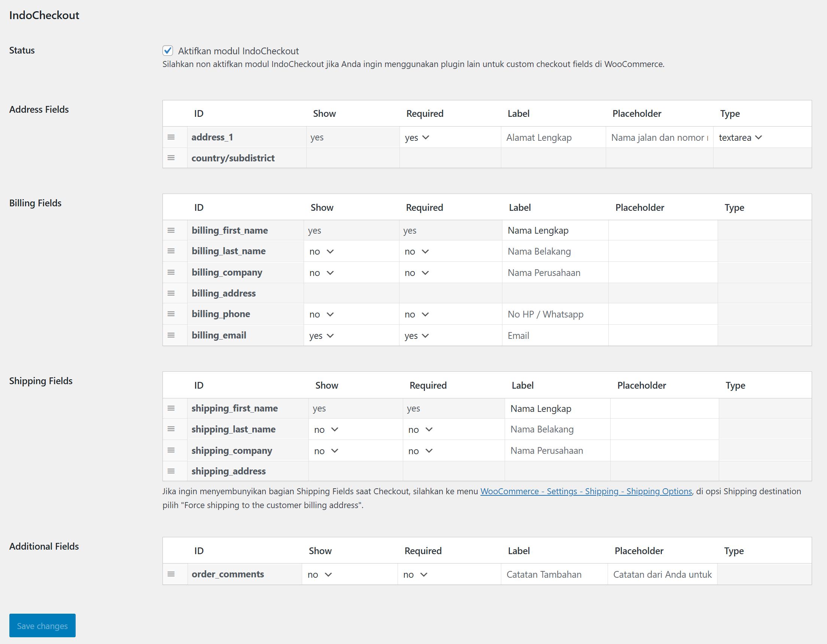Screen dimensions: 827x644
Task: Open WooCommerce Shipping Options settings link
Action: coord(586,491)
